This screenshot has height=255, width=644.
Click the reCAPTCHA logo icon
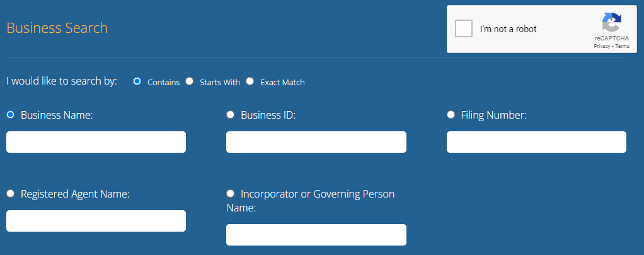coord(611,23)
